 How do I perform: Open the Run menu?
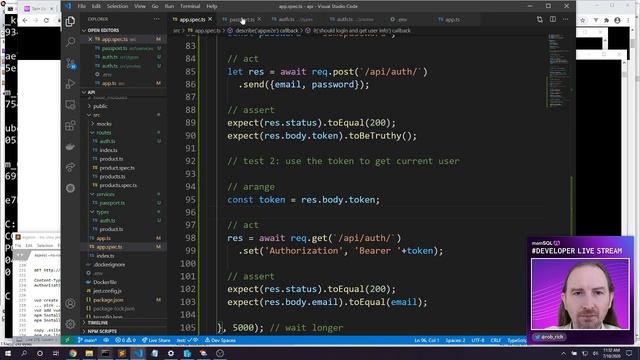[x=169, y=6]
